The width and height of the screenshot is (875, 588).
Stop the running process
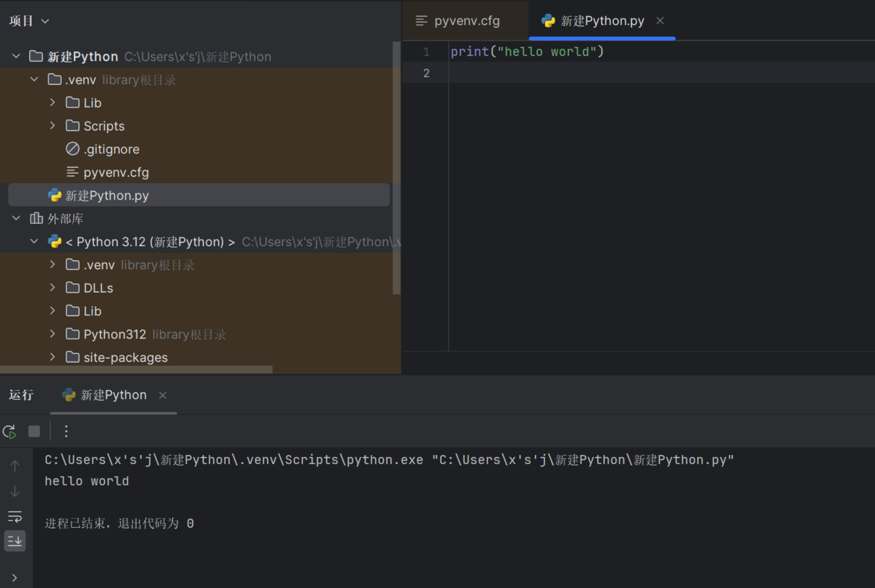pyautogui.click(x=34, y=431)
